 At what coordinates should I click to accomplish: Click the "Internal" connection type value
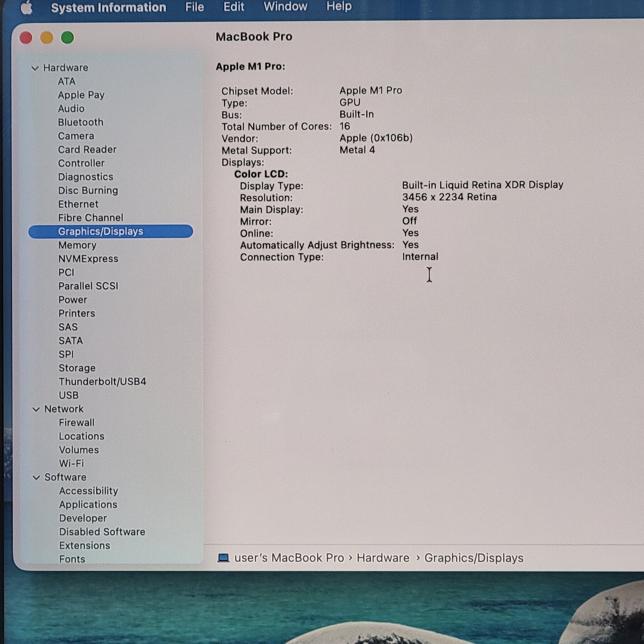[420, 257]
